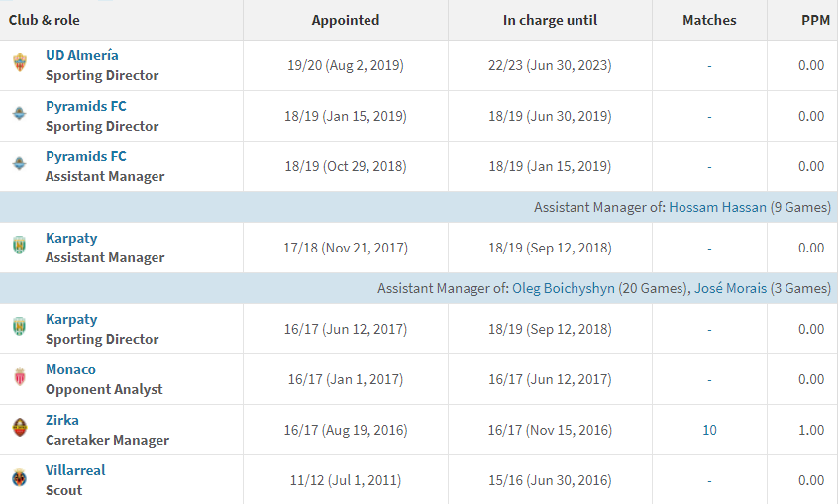
Task: Open the Hossam Hassan manager link
Action: tap(717, 207)
